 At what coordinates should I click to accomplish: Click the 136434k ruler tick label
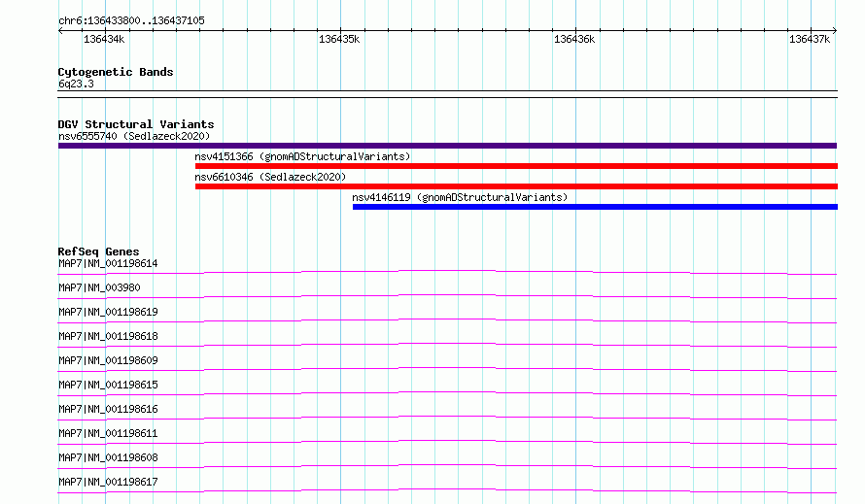pyautogui.click(x=104, y=39)
